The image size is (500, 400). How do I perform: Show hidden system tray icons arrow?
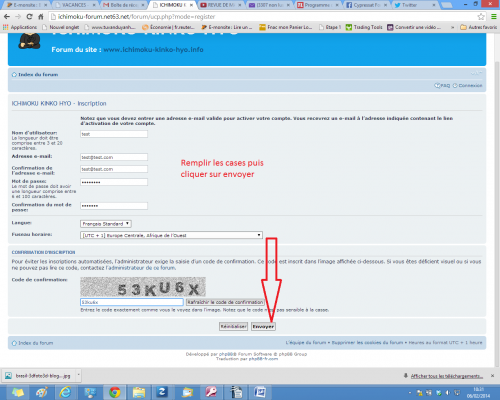[410, 393]
